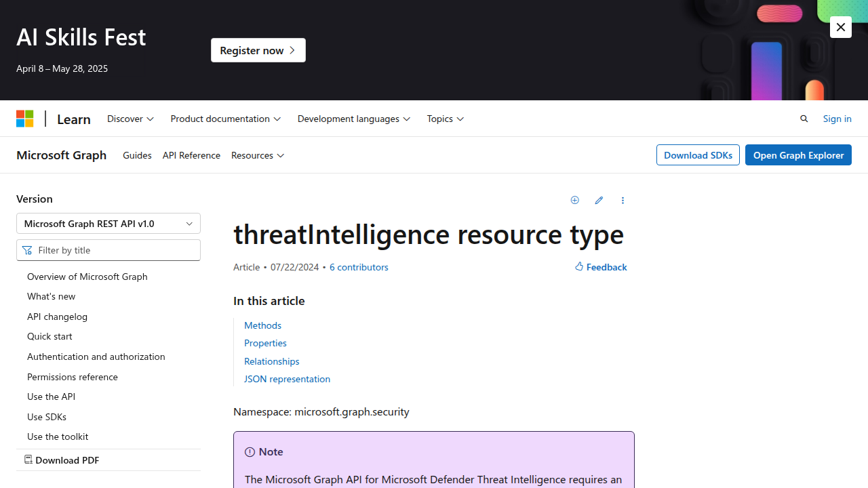Image resolution: width=868 pixels, height=488 pixels.
Task: Open the Use the toolkit item
Action: (58, 436)
